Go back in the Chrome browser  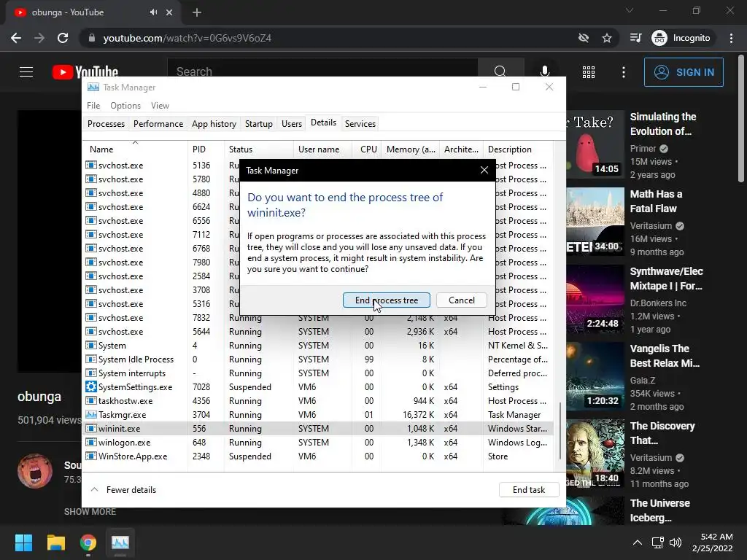click(x=16, y=38)
